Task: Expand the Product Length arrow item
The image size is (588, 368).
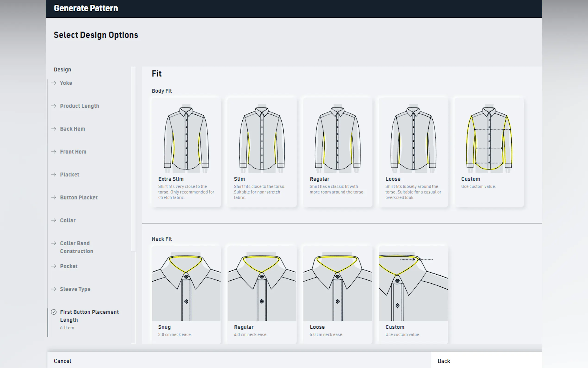Action: (54, 106)
